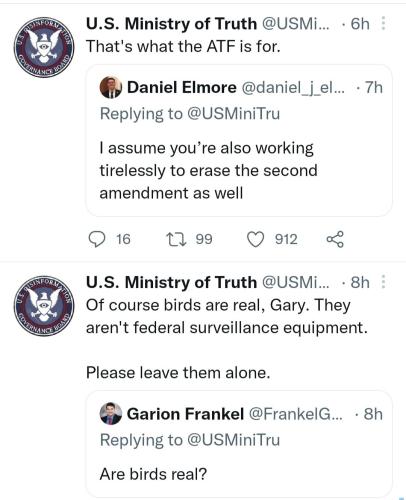406x500 pixels.
Task: Open the U.S. Ministry of Truth name on birds tweet
Action: (x=171, y=282)
